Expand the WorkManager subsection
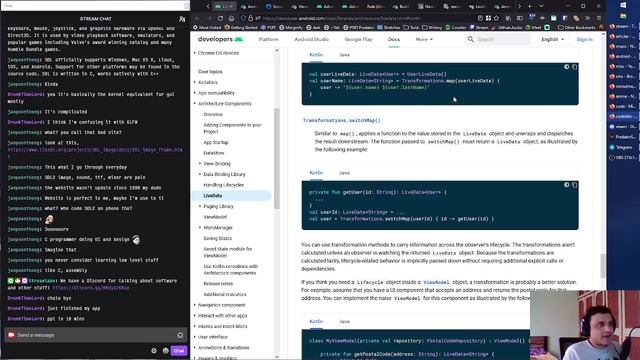 200,228
